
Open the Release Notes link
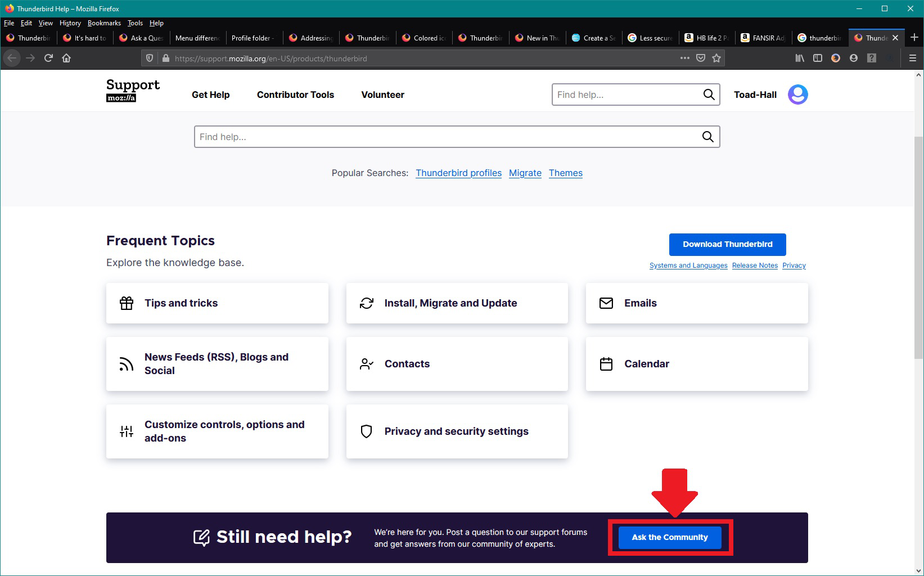tap(755, 265)
